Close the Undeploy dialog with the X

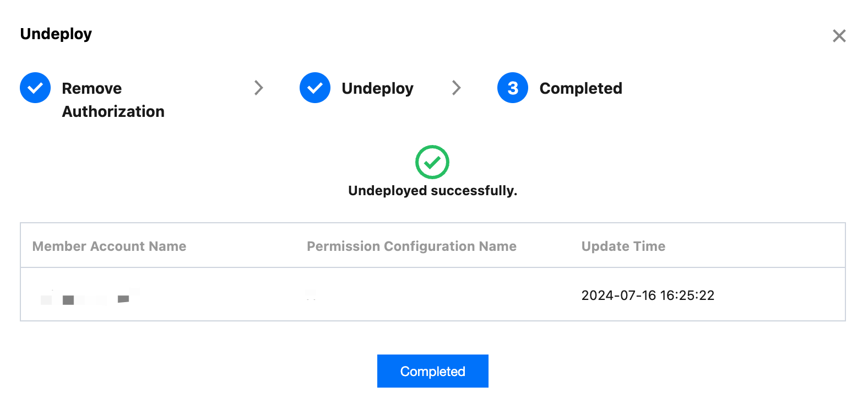839,36
